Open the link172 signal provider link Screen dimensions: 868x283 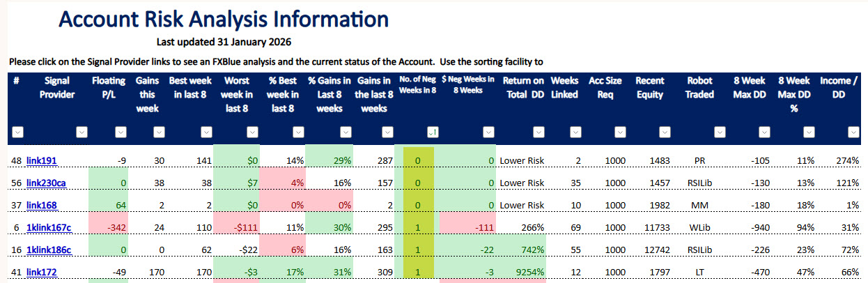click(x=41, y=273)
